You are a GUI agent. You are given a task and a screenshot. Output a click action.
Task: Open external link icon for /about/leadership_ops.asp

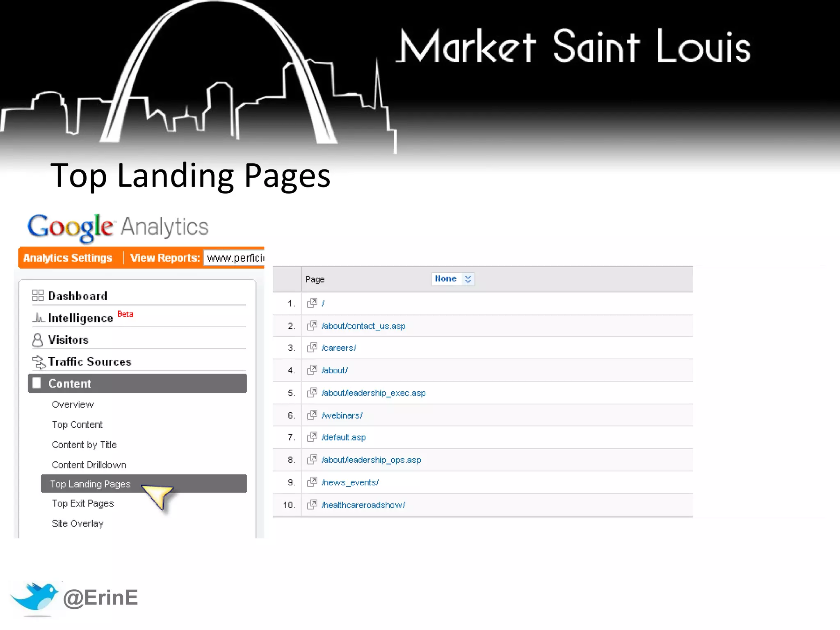click(312, 459)
